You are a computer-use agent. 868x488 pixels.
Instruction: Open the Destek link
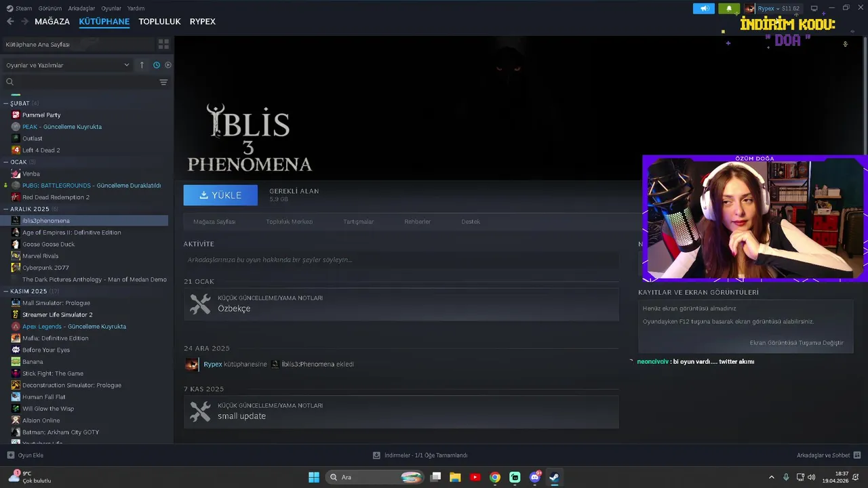coord(471,222)
